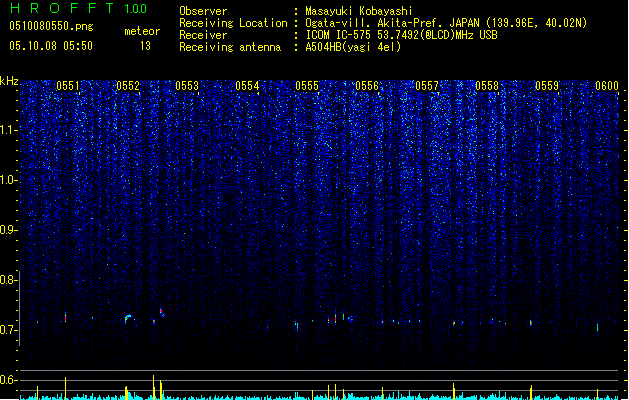Click the meteor label text
This screenshot has height=400, width=629.
coord(142,31)
